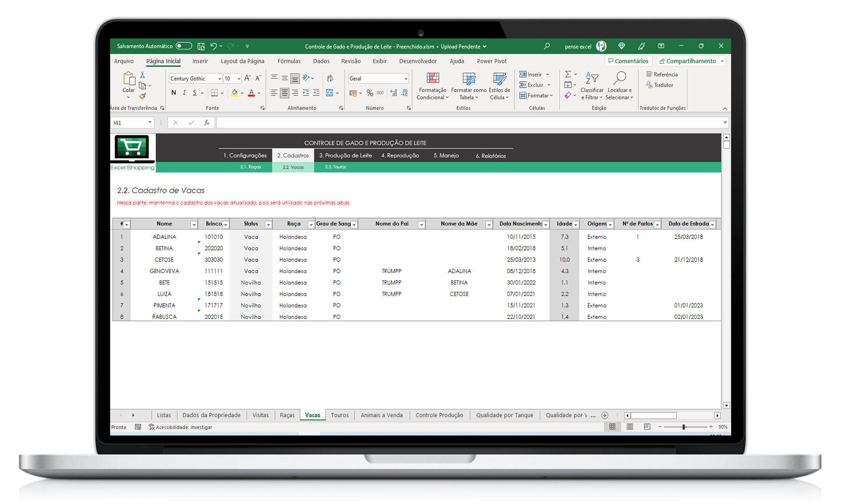841x504 pixels.
Task: Expand the Status column filter arrow
Action: 268,225
